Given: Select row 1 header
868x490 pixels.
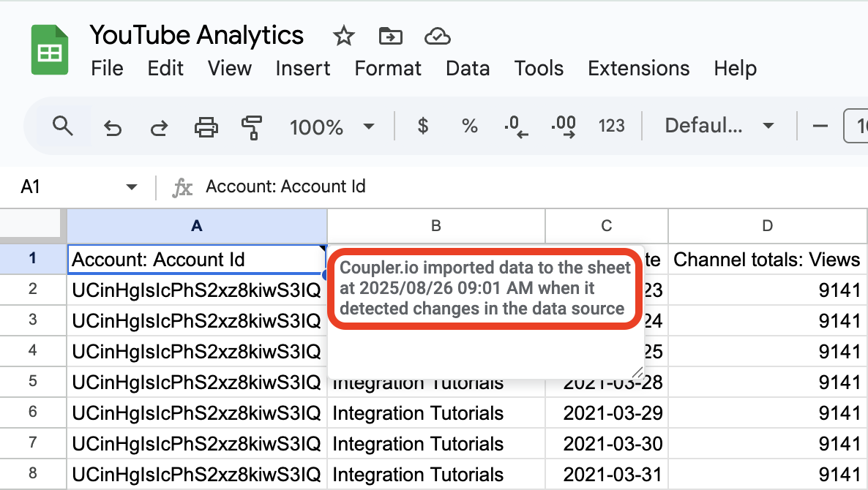Looking at the screenshot, I should 33,258.
